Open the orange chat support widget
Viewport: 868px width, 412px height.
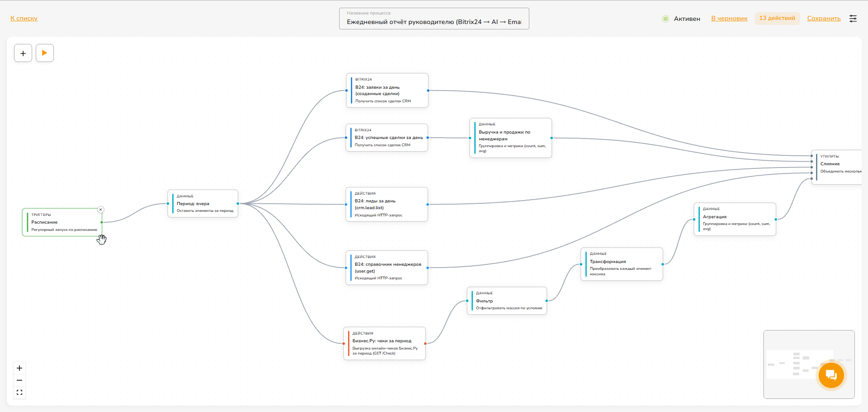click(831, 375)
